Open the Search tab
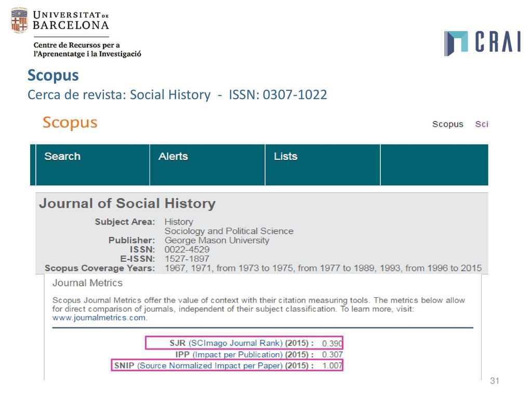 click(x=92, y=165)
